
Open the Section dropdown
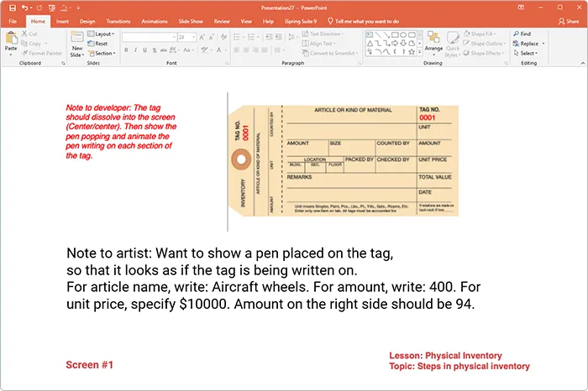click(102, 53)
